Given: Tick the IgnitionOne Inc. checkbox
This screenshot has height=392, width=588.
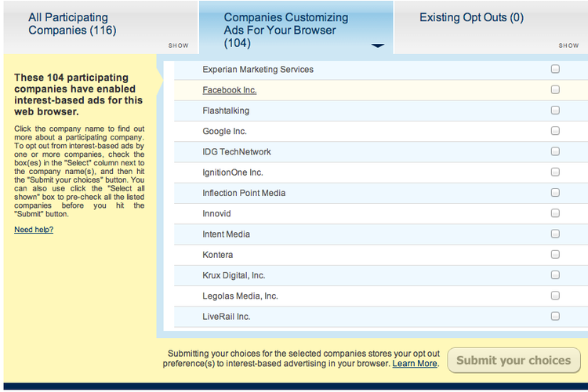Looking at the screenshot, I should (x=555, y=172).
